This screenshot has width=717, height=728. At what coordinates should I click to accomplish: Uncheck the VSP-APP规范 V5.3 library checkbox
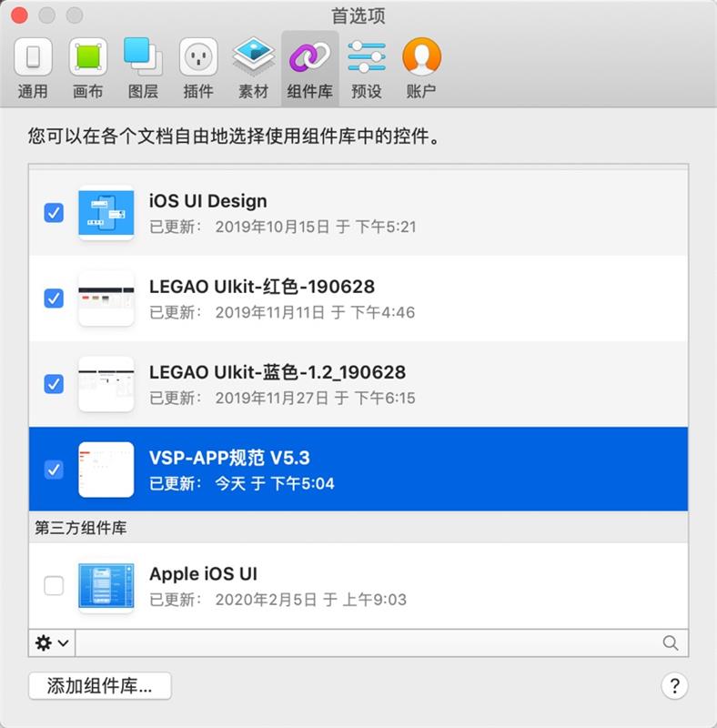(x=54, y=470)
